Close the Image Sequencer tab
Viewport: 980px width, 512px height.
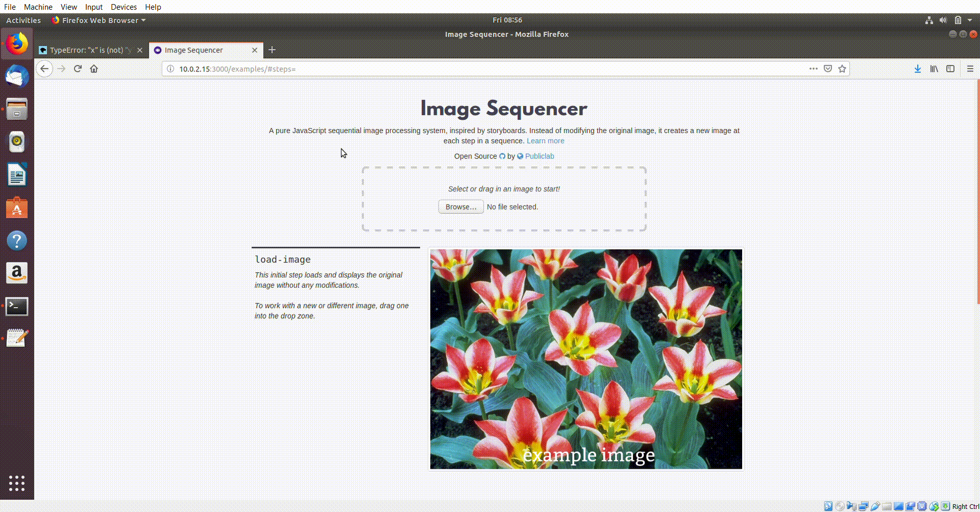[255, 50]
